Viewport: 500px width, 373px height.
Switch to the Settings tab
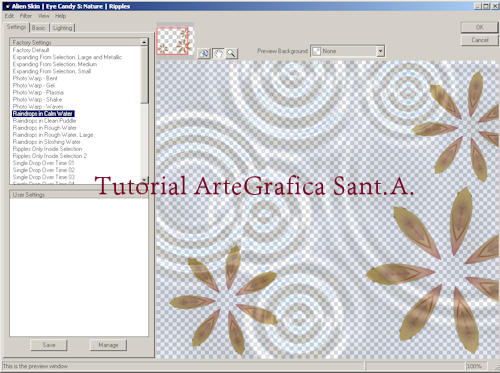click(16, 27)
